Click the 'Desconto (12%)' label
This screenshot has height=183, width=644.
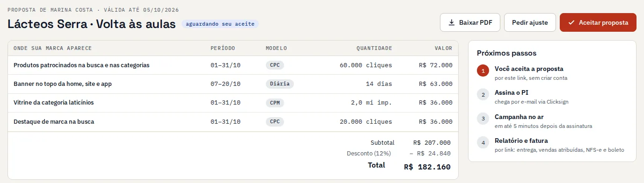[x=369, y=153]
